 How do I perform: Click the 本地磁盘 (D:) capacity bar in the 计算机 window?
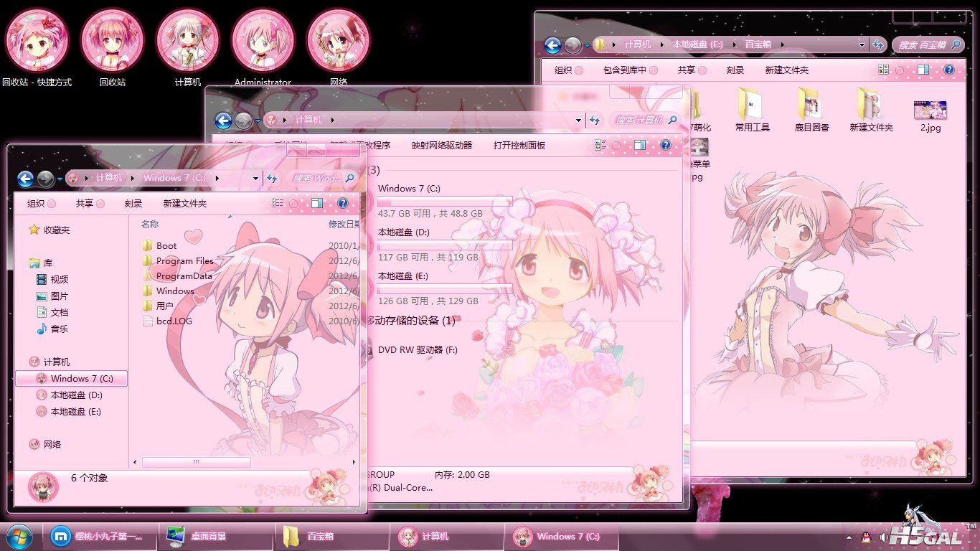pyautogui.click(x=445, y=245)
